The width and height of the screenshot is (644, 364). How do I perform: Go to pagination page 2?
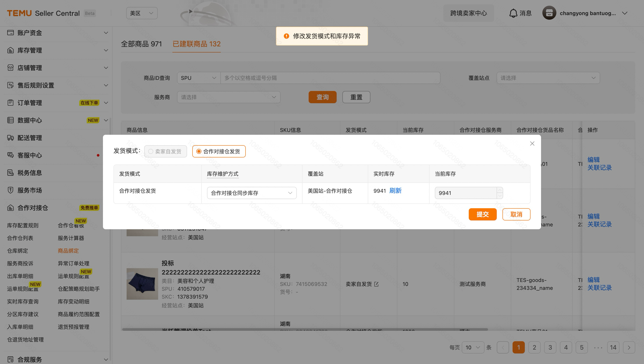click(534, 347)
